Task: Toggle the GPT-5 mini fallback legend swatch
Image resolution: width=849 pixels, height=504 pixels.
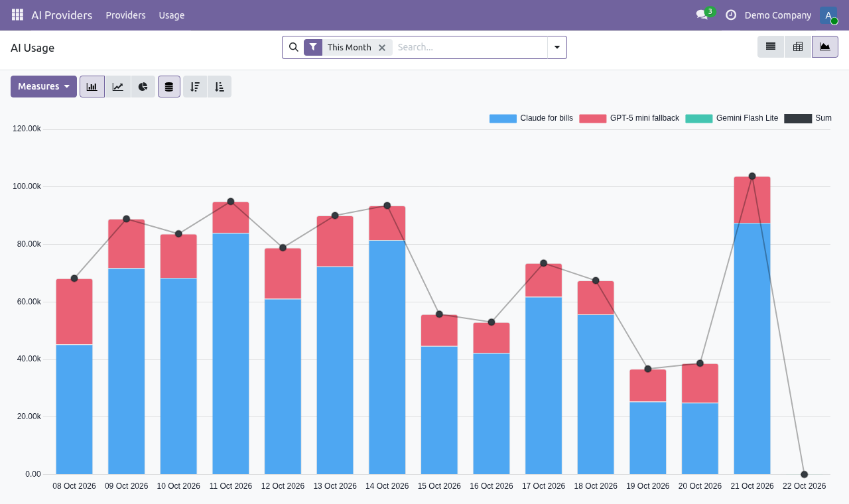Action: pos(593,119)
